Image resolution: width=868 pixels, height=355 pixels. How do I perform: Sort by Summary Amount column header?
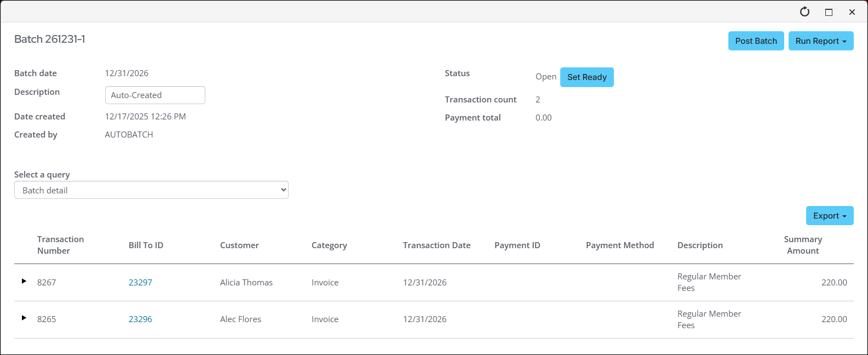pyautogui.click(x=802, y=245)
